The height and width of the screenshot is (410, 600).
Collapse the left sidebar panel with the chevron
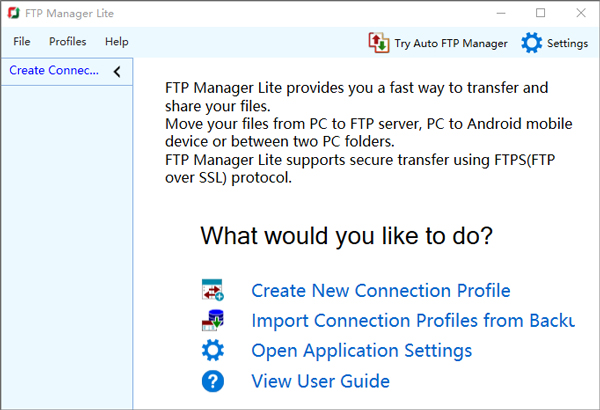coord(117,71)
